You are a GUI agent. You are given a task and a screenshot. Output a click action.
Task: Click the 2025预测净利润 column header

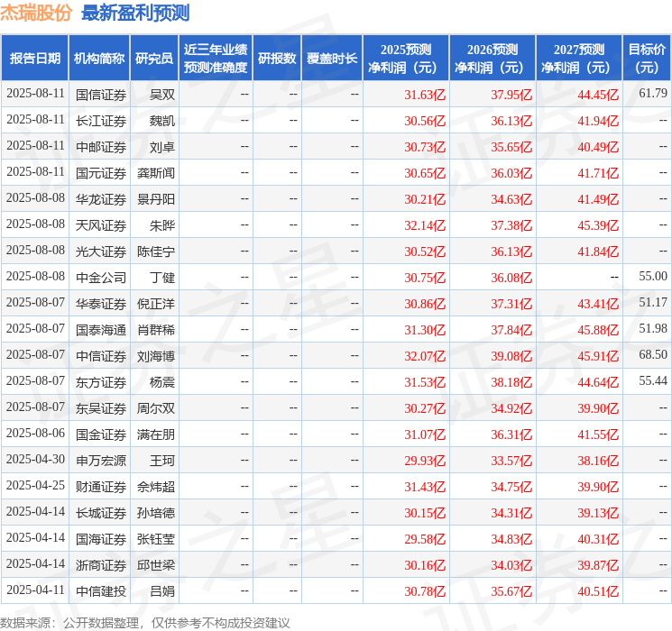coord(406,59)
